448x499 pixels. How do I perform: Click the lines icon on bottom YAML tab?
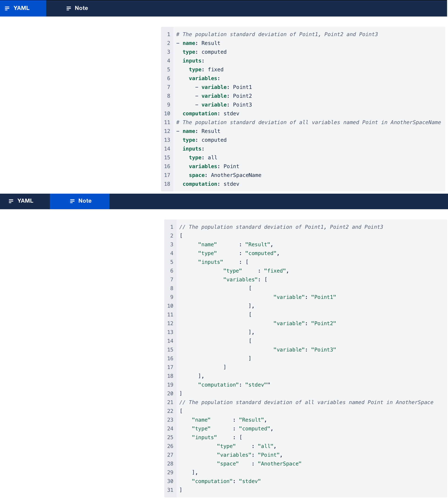(11, 201)
